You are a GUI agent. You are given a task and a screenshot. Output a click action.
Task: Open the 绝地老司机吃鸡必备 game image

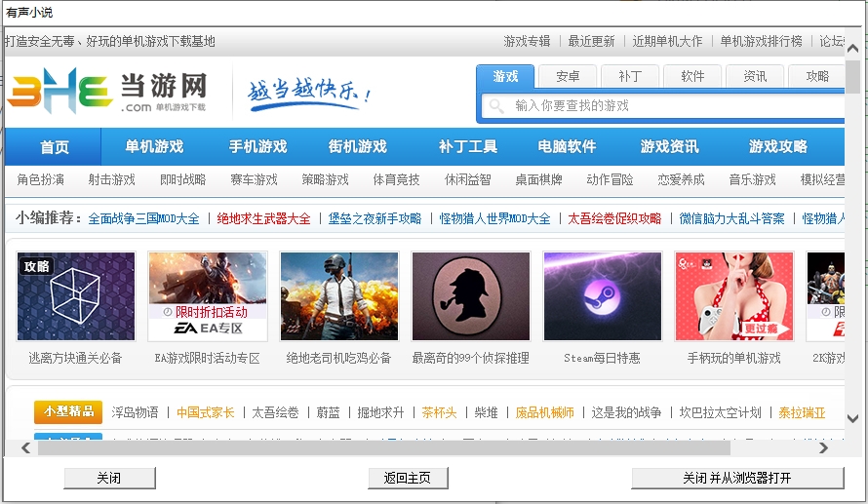pos(339,296)
